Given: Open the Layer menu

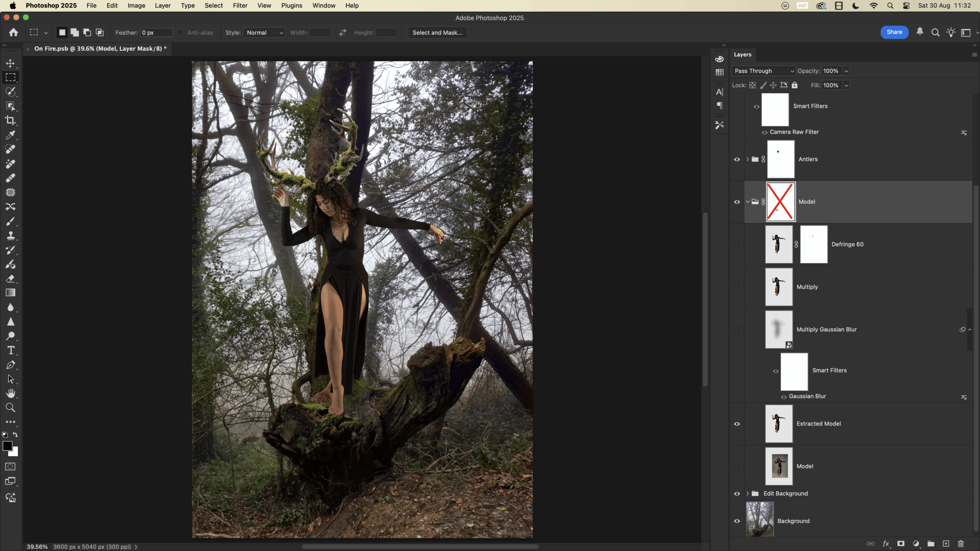Looking at the screenshot, I should (x=162, y=6).
